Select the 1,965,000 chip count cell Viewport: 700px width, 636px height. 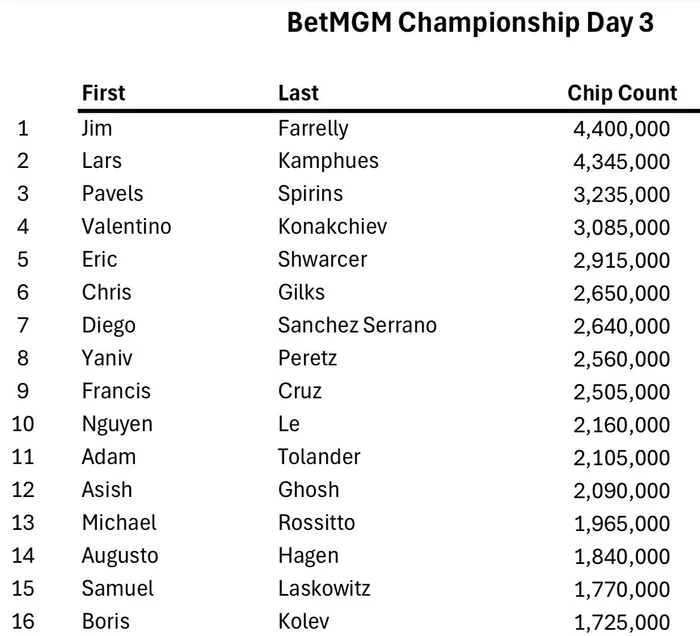tap(622, 523)
